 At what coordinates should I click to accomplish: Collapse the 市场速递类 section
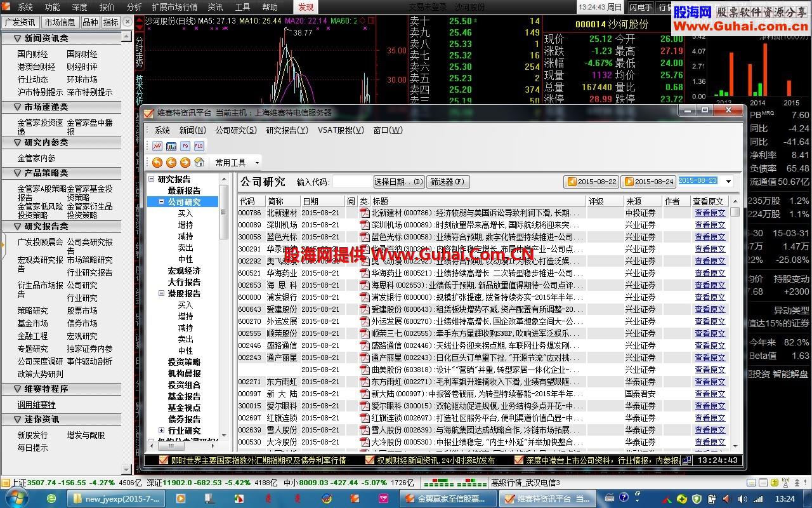(x=16, y=107)
